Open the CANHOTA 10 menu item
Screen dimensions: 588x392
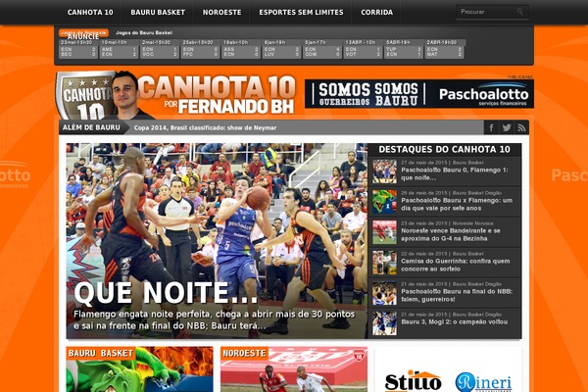(x=90, y=12)
